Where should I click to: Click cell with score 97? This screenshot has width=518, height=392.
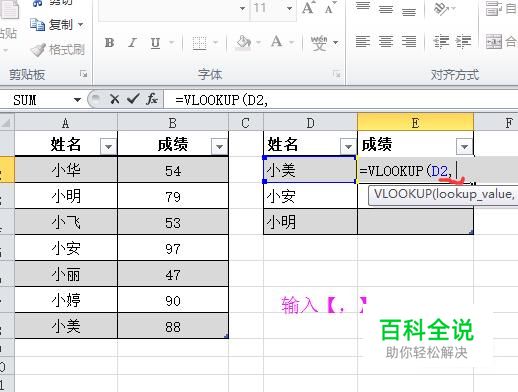coord(173,248)
